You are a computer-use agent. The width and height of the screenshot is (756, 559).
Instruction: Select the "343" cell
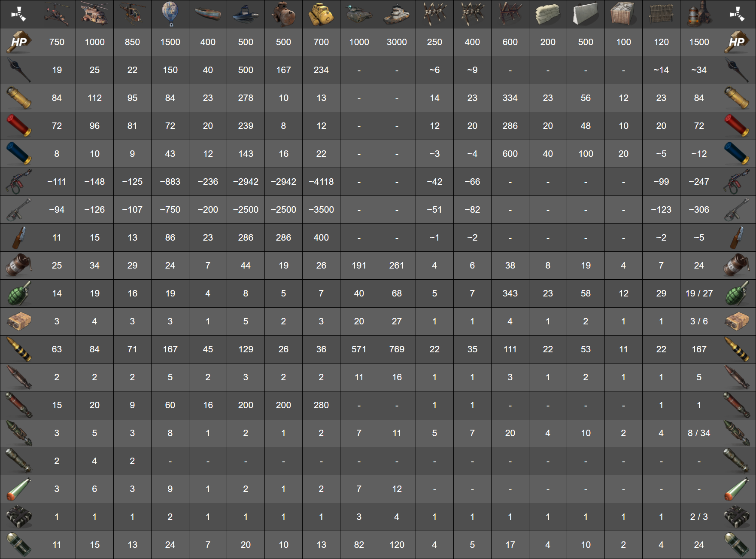510,293
